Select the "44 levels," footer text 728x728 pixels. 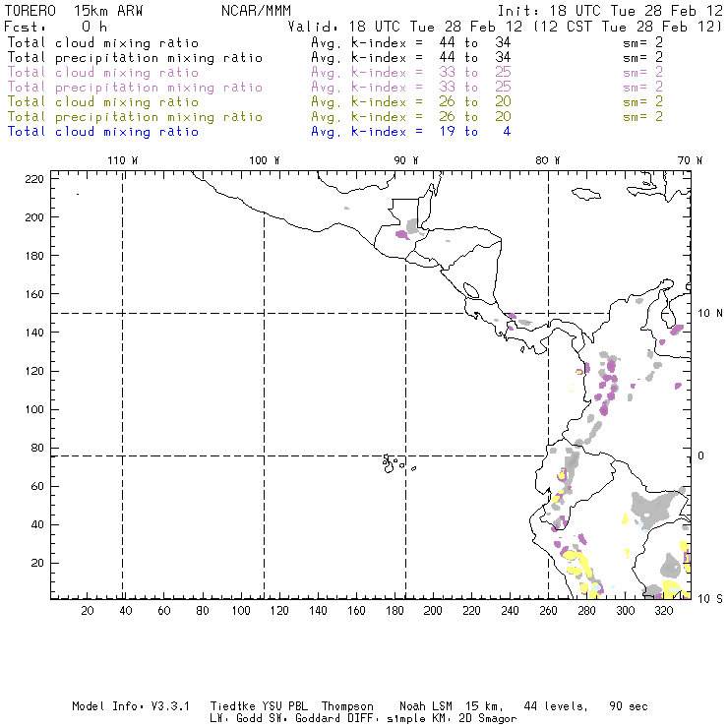click(555, 706)
